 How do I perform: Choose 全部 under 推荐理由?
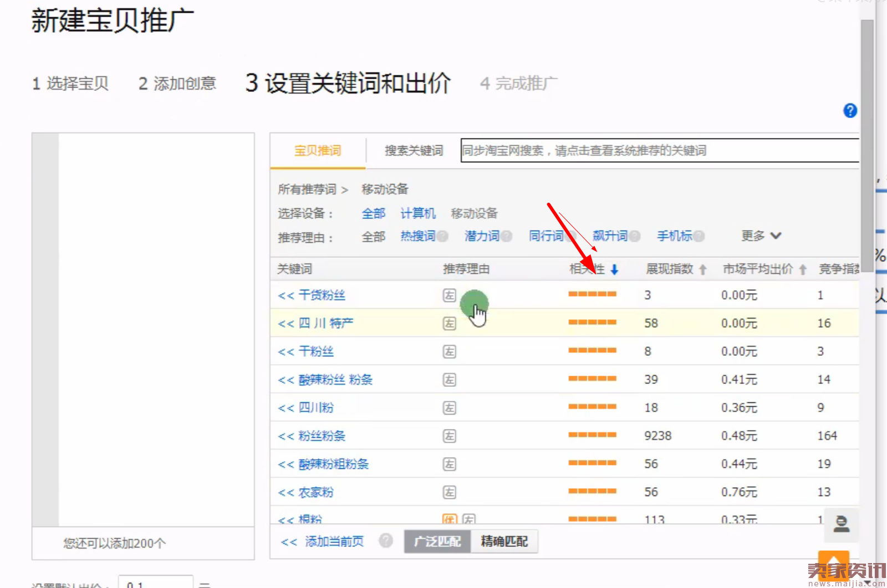pyautogui.click(x=373, y=237)
